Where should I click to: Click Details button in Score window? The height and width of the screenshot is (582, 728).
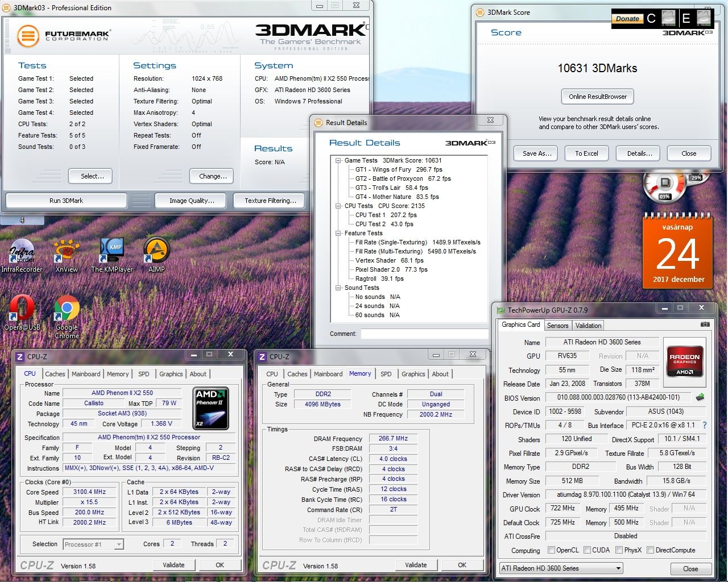tap(639, 153)
